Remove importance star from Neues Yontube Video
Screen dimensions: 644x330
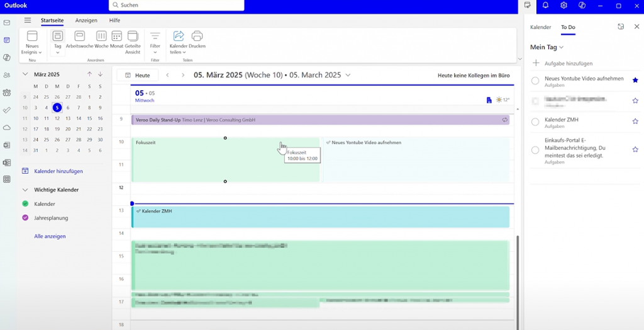pos(635,80)
